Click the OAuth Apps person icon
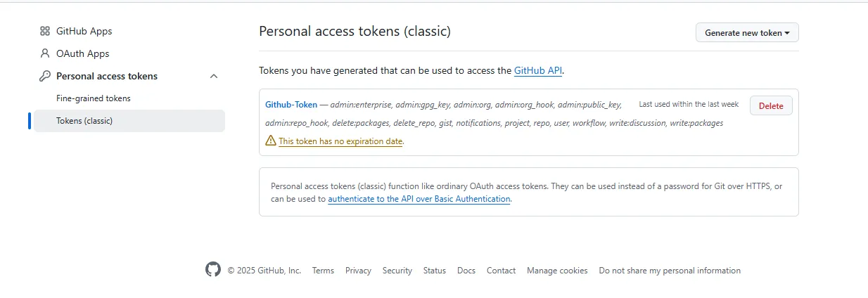The image size is (868, 298). 45,53
